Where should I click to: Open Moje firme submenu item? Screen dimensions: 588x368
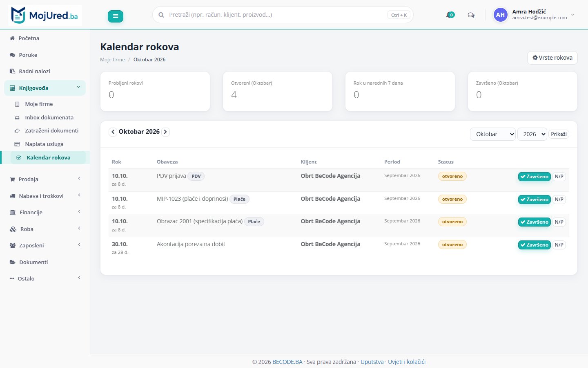click(x=48, y=104)
